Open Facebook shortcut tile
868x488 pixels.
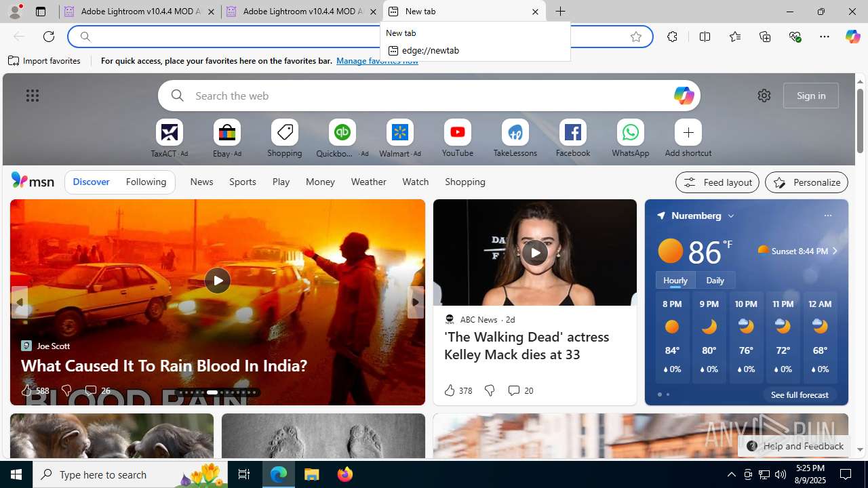tap(573, 139)
